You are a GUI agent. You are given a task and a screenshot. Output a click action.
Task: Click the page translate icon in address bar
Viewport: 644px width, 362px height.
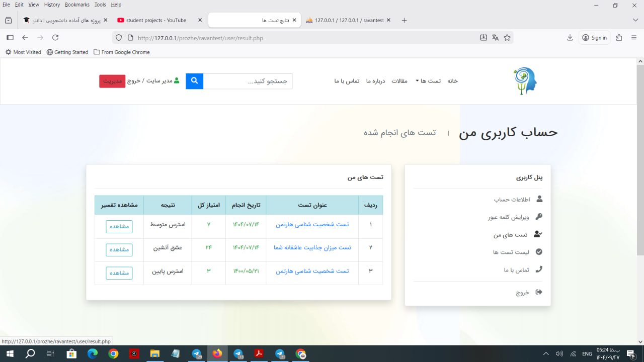pyautogui.click(x=495, y=38)
